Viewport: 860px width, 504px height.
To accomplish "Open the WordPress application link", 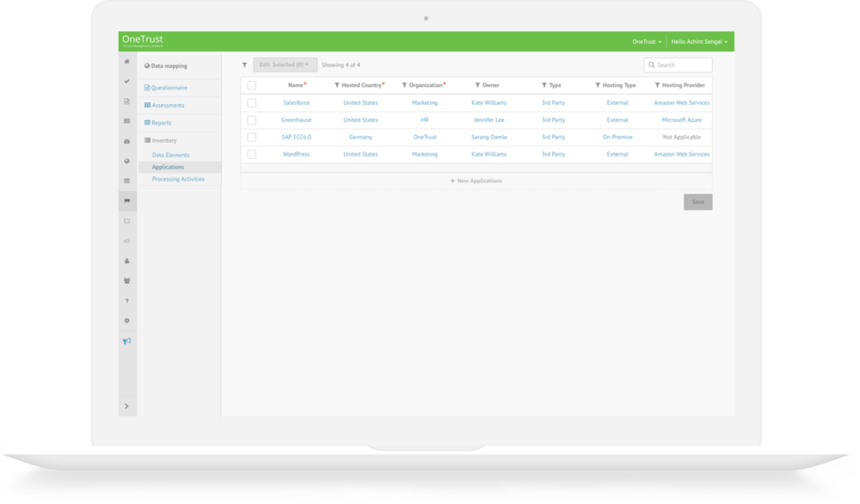I will 296,154.
